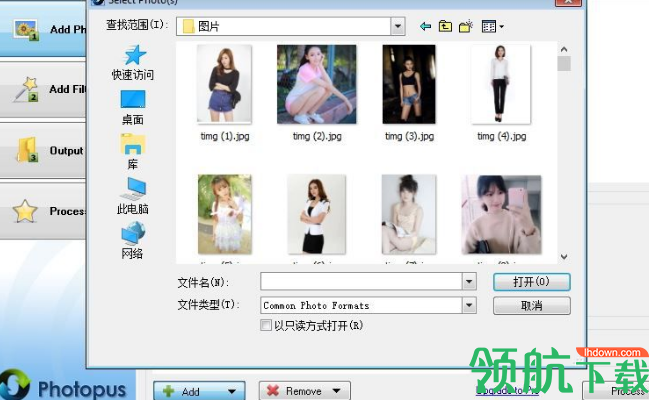Go up one folder level icon
Viewport: 649px width, 400px height.
pyautogui.click(x=445, y=27)
